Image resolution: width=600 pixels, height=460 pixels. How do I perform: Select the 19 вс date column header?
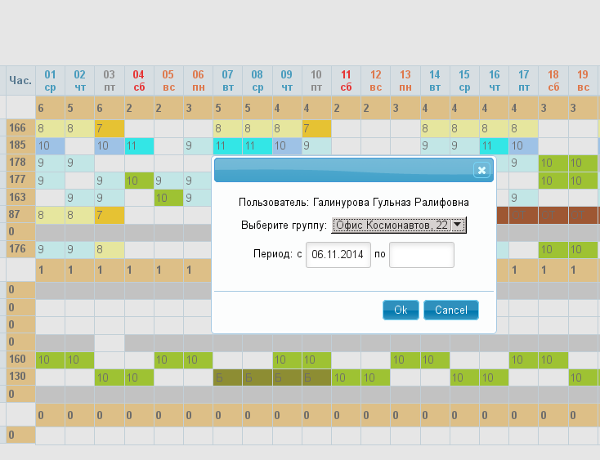582,80
